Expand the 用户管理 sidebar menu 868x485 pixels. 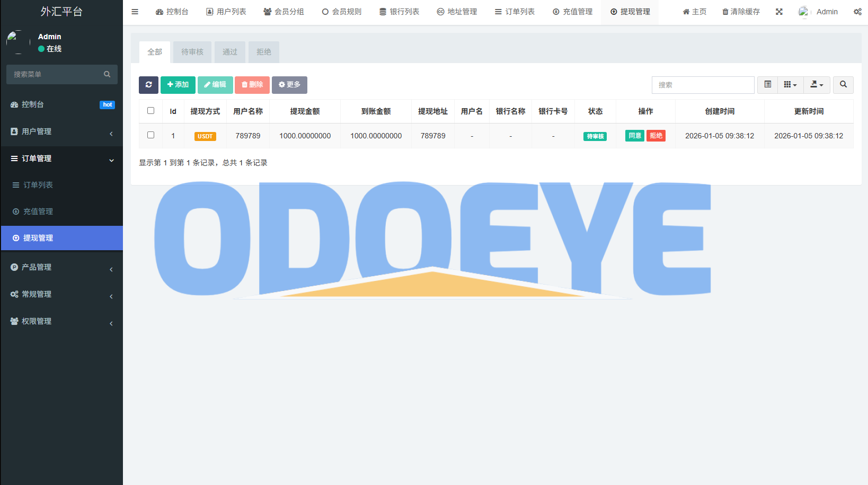click(61, 131)
